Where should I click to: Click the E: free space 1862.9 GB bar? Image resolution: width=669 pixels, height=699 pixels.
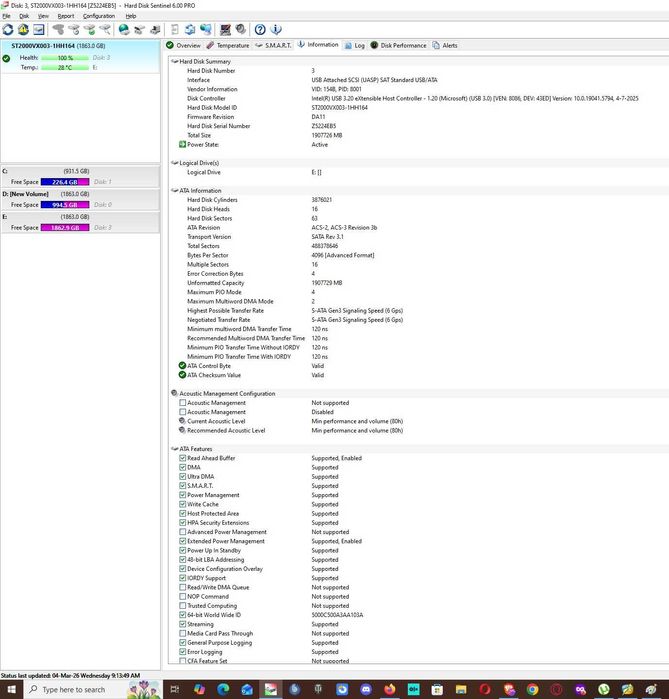tap(65, 227)
